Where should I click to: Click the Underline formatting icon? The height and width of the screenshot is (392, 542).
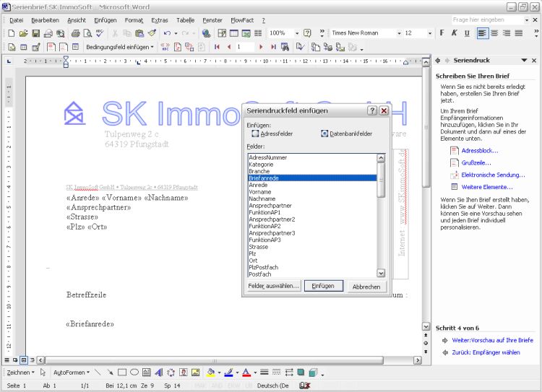(466, 33)
